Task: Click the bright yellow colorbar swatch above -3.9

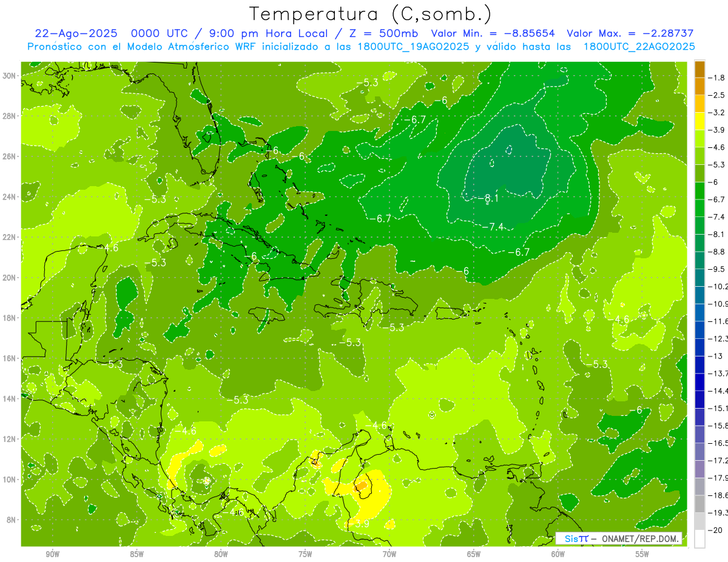Action: coord(699,121)
